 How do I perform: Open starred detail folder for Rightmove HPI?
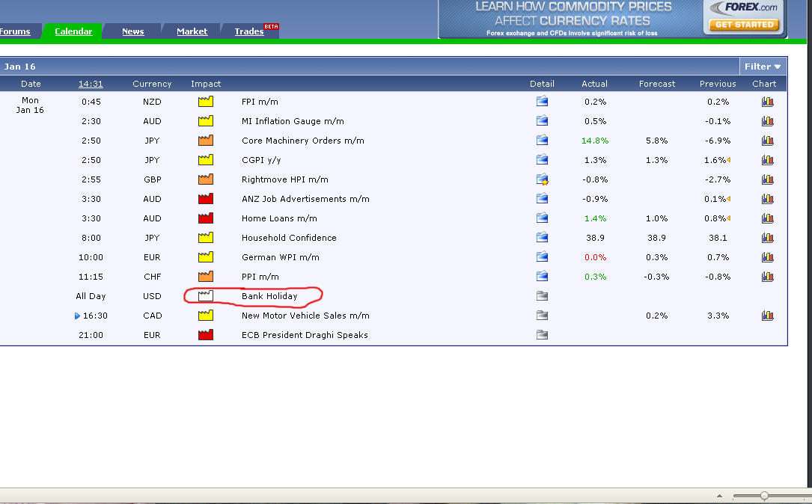(542, 179)
